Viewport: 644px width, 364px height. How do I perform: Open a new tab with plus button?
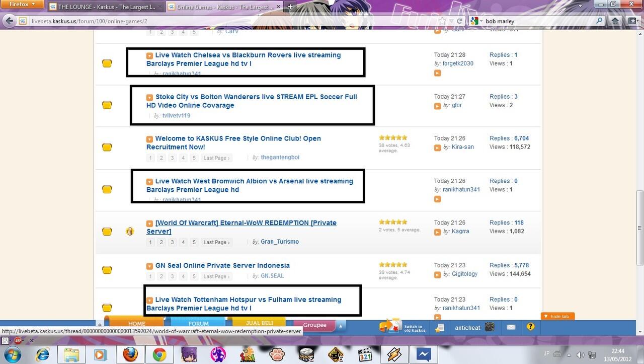(290, 7)
